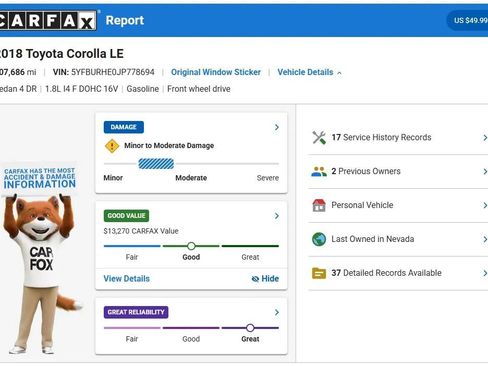
Task: Click the US $49.99 price button
Action: click(x=467, y=20)
